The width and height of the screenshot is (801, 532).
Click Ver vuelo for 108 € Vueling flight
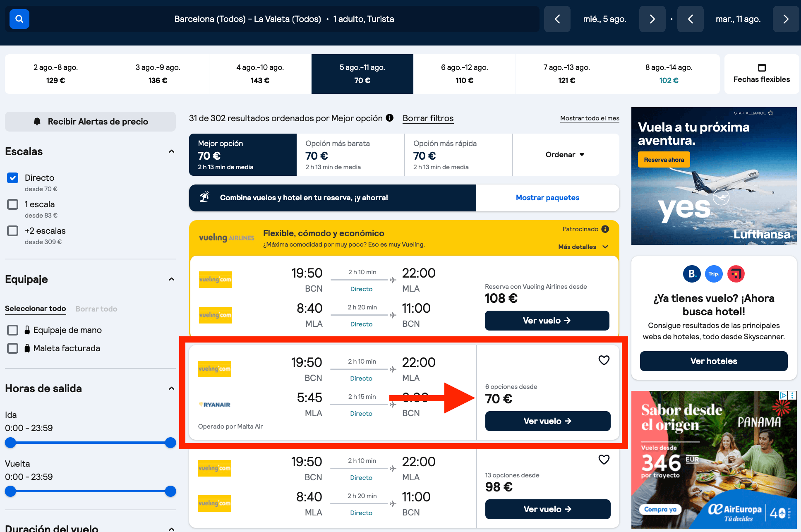(547, 321)
